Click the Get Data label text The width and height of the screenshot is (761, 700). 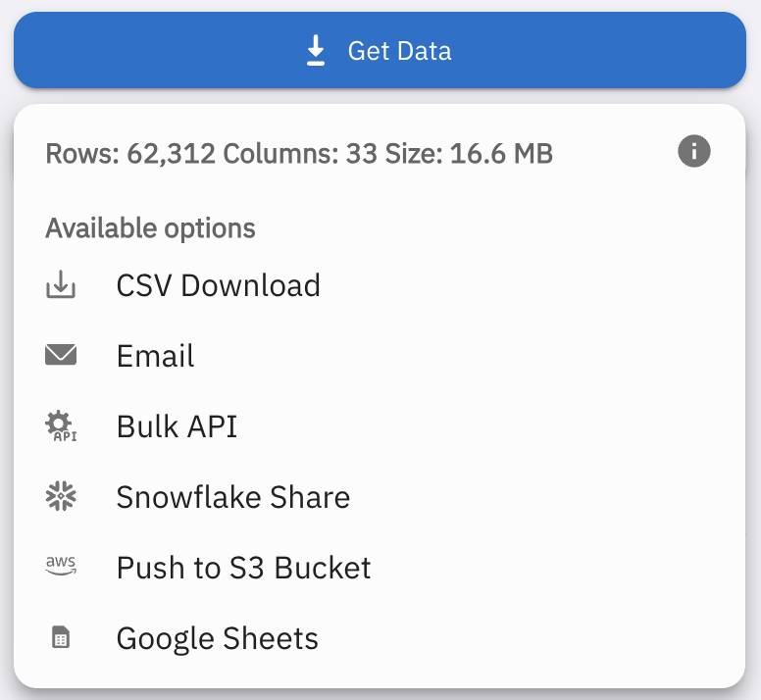tap(400, 51)
